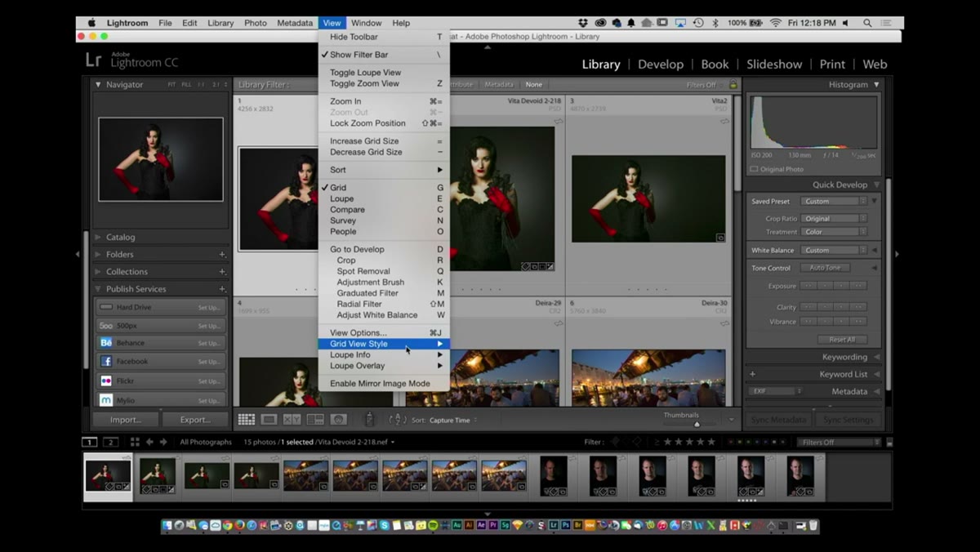The height and width of the screenshot is (552, 980).
Task: Click Wi-Fi status menu bar icon
Action: (775, 23)
